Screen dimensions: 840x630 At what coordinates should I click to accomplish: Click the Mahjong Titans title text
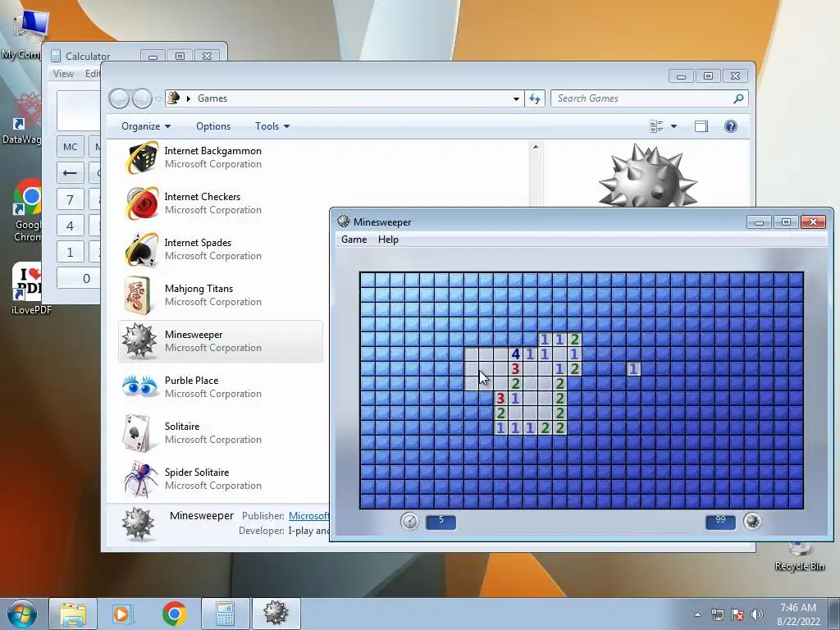[x=199, y=289]
